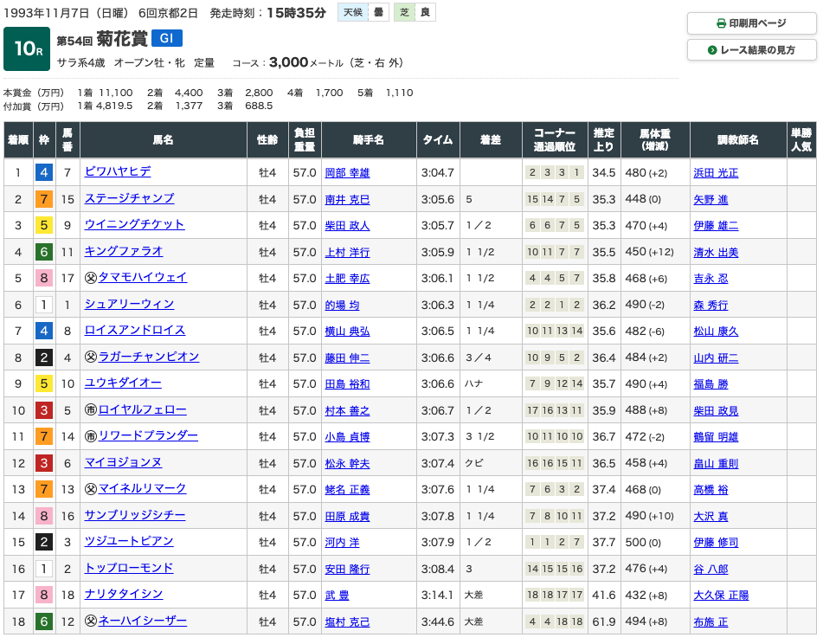Image resolution: width=823 pixels, height=644 pixels.
Task: Click the orange frame 7 badge for ステージチャンプ
Action: [x=44, y=199]
